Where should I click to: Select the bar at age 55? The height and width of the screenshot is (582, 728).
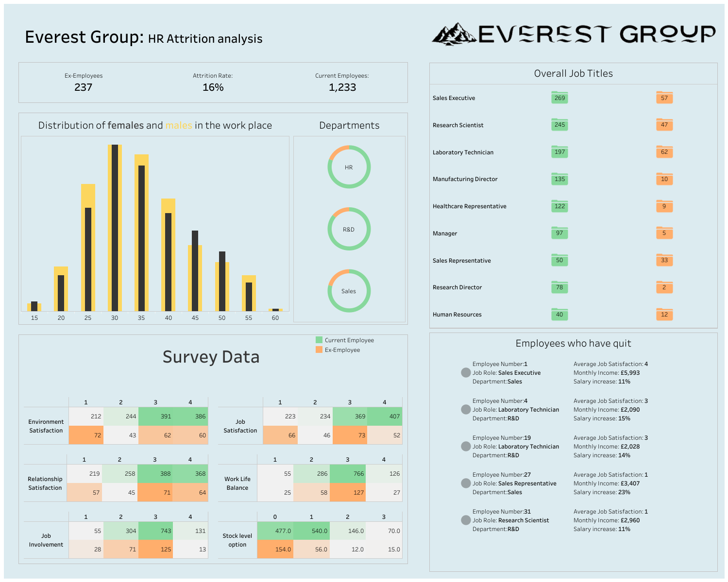249,293
